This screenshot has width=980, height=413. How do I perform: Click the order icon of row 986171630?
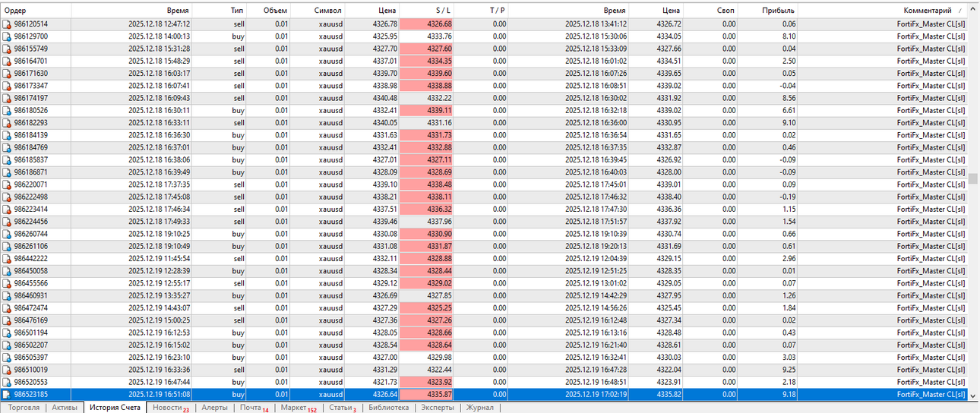pyautogui.click(x=7, y=74)
